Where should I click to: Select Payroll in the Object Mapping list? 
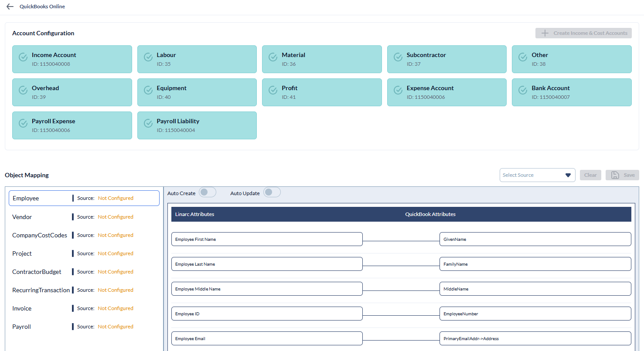pyautogui.click(x=84, y=327)
